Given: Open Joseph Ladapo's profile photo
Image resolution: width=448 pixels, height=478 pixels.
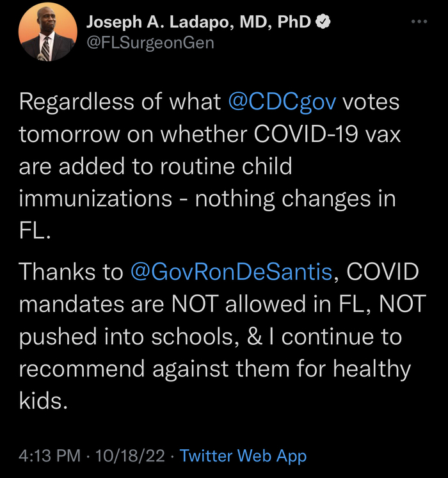Looking at the screenshot, I should [x=47, y=34].
